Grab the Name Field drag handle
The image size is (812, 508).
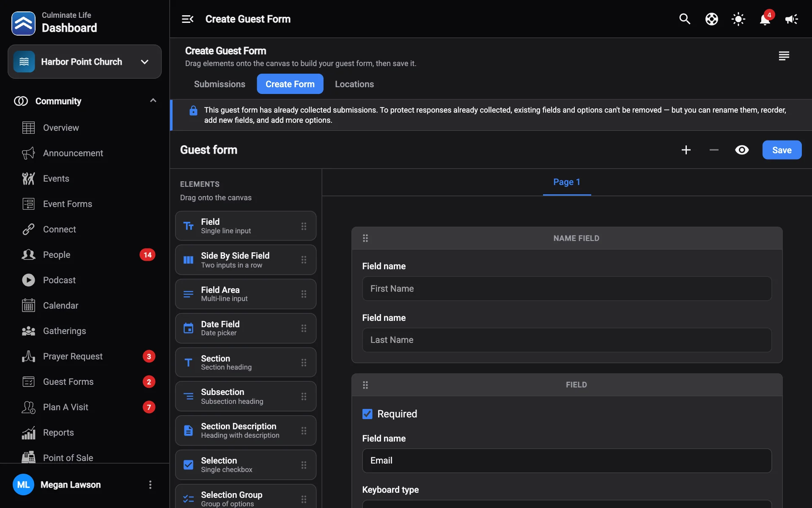point(365,238)
